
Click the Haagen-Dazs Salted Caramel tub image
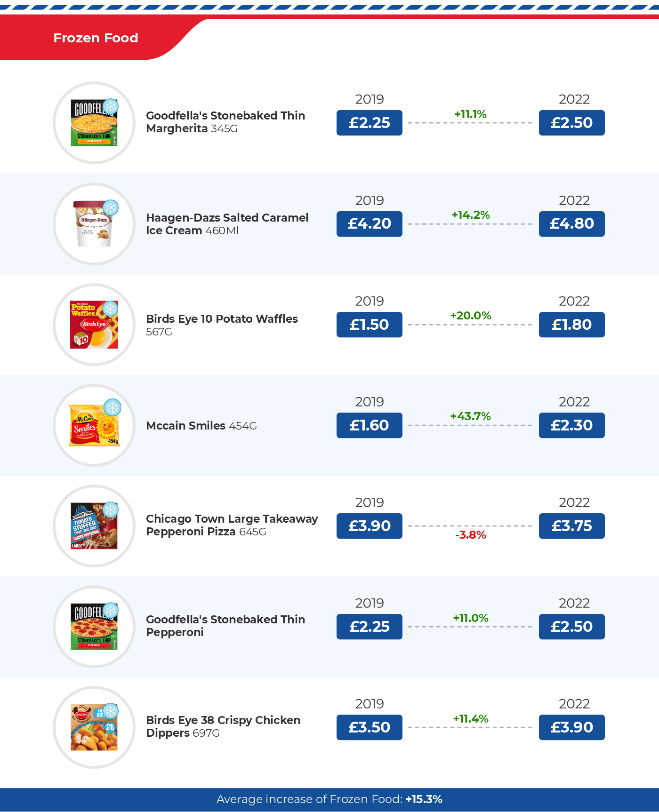pos(94,224)
